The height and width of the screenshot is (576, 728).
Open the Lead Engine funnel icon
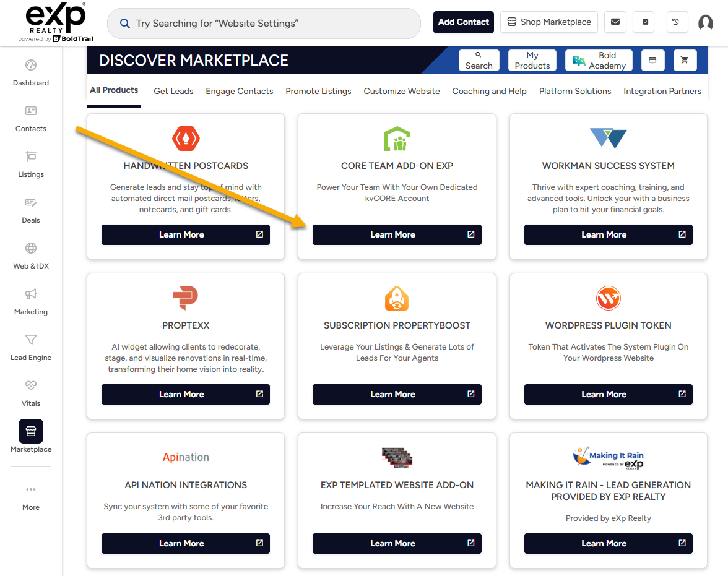(x=31, y=340)
